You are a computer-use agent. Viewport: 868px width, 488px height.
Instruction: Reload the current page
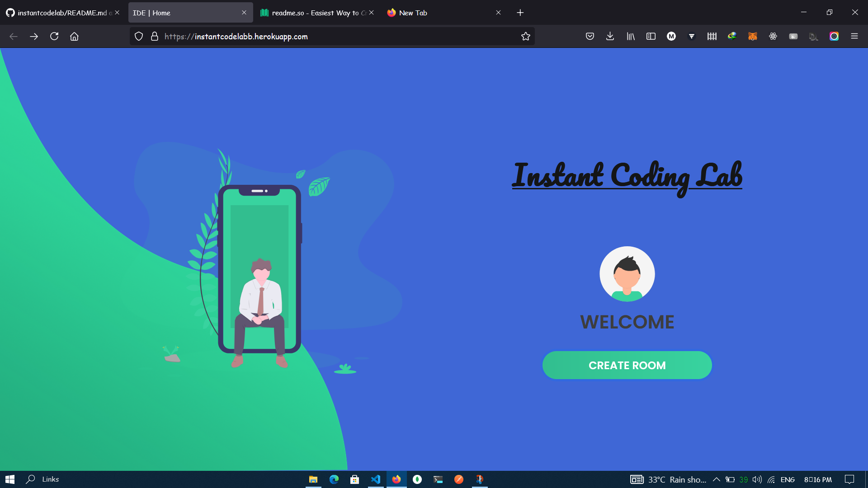coord(54,37)
